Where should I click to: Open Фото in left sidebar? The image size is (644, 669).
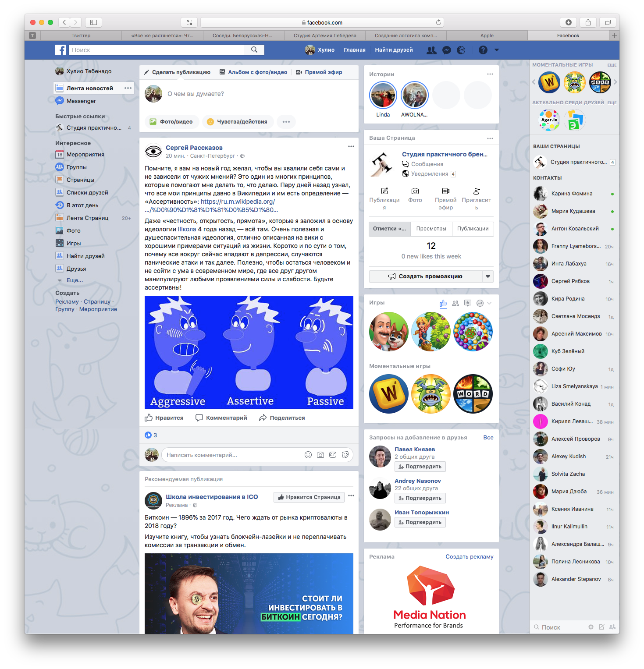click(68, 230)
